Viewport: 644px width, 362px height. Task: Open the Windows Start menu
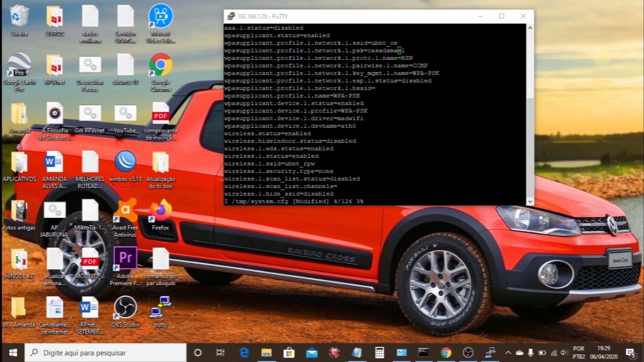(12, 352)
